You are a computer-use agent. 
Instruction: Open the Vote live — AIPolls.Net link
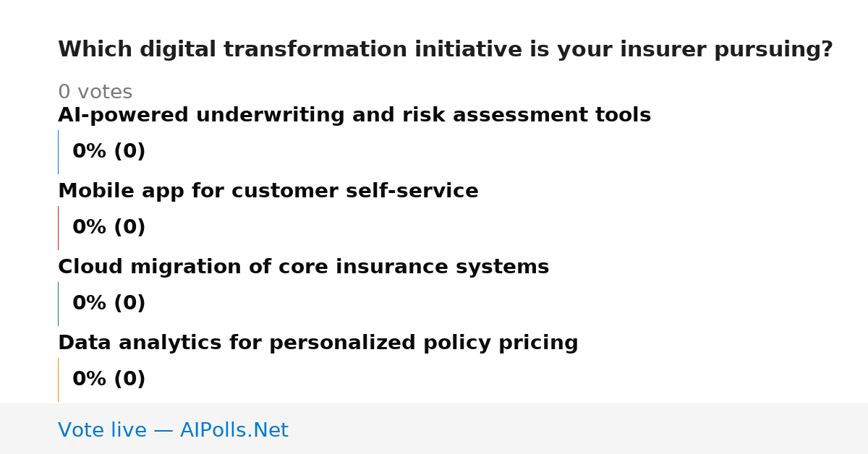[x=173, y=430]
